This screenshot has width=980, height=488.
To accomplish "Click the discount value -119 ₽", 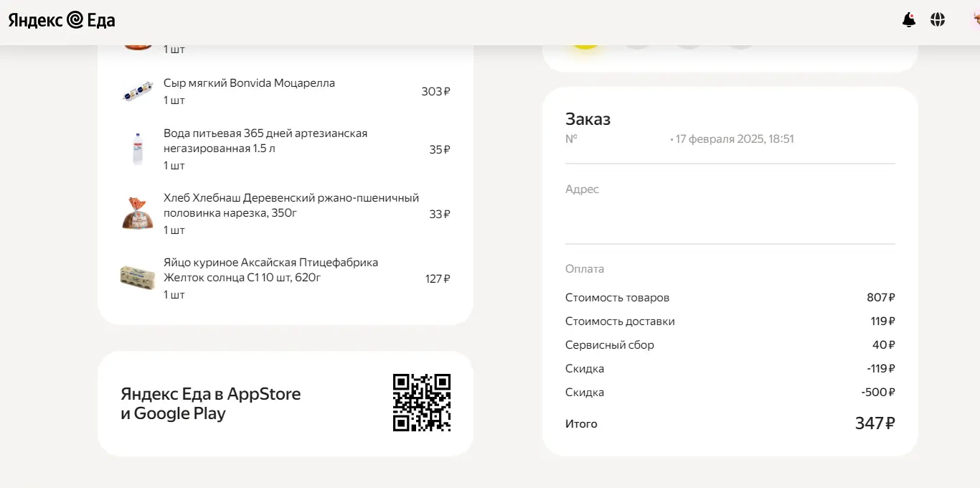I will click(x=881, y=369).
